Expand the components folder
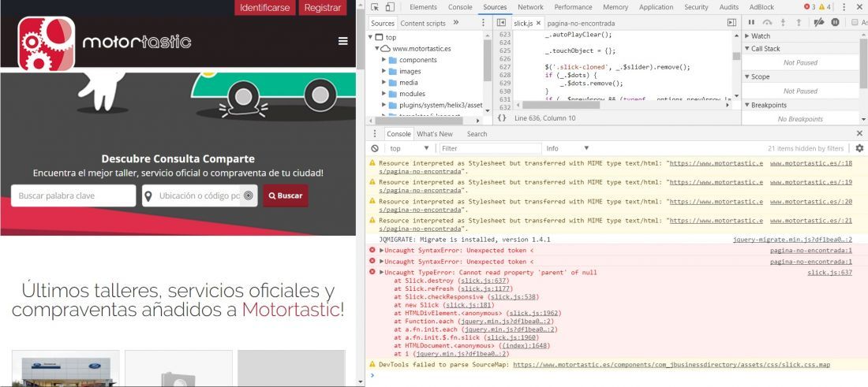868x387 pixels. (x=383, y=60)
